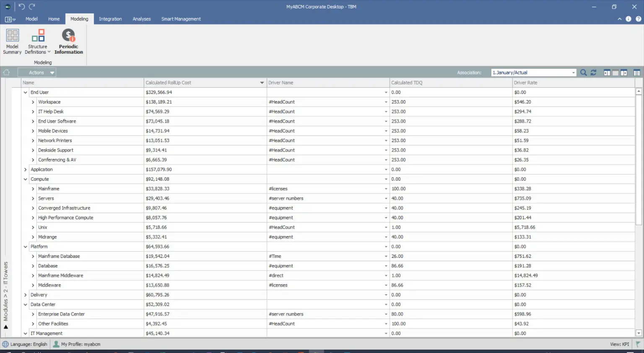Sort by the Driver Rate column header
Screen dimensions: 644x353
pos(525,83)
